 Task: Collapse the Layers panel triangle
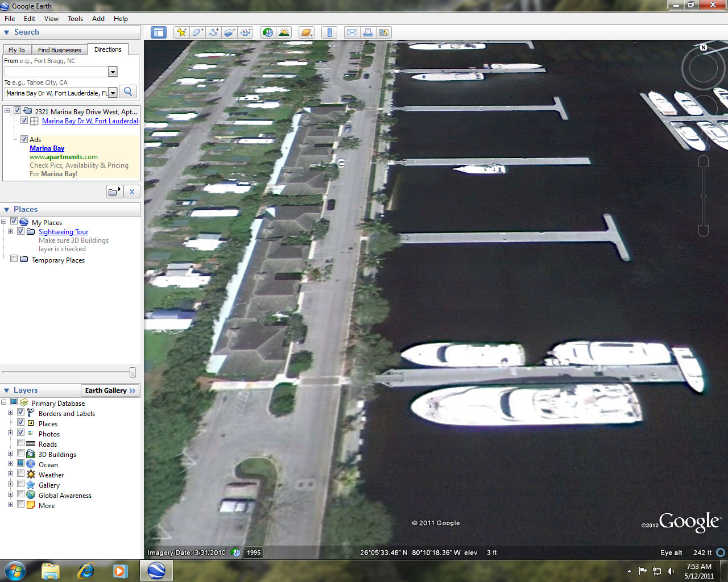[7, 390]
